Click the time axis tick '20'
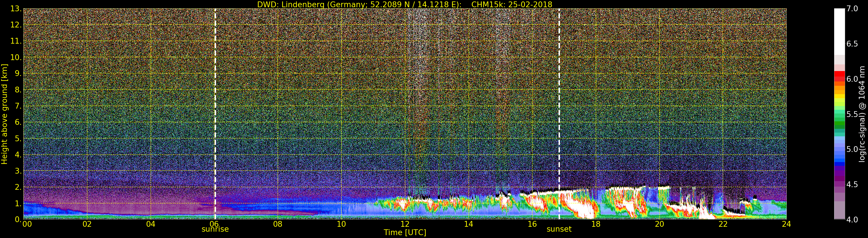 click(659, 224)
